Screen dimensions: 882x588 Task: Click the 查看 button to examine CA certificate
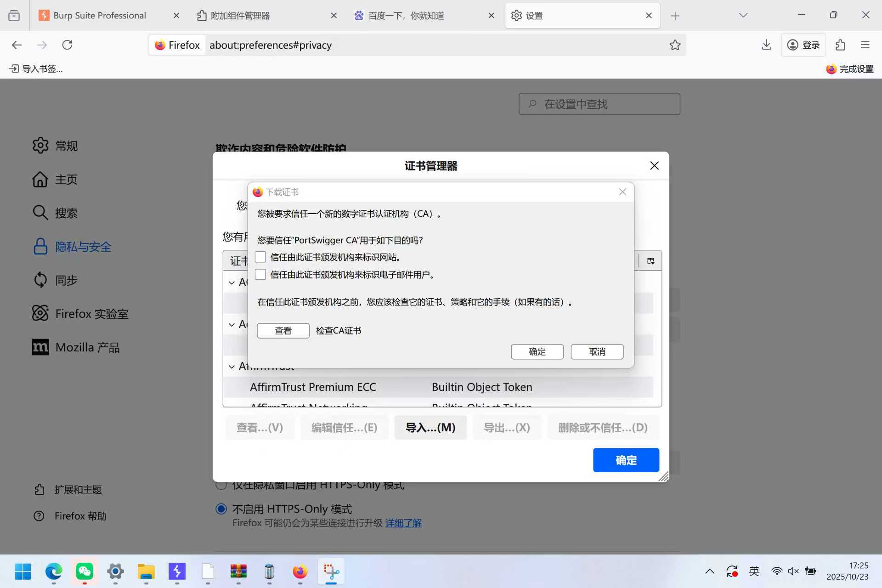tap(283, 330)
